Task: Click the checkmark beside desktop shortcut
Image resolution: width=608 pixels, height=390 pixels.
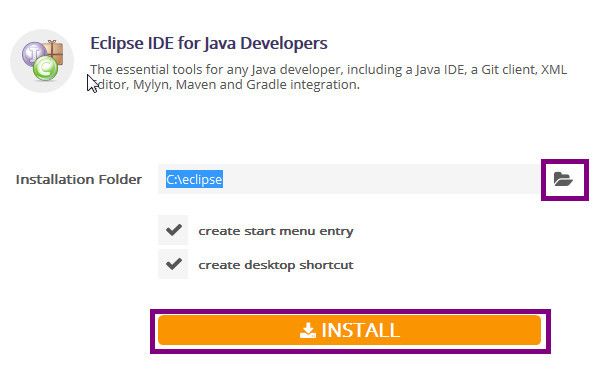Action: [173, 264]
